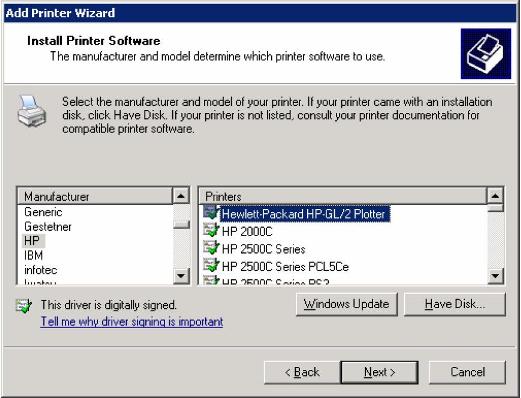Click the Printers list scroll up arrow
Screen dimensions: 521x398
pos(495,196)
